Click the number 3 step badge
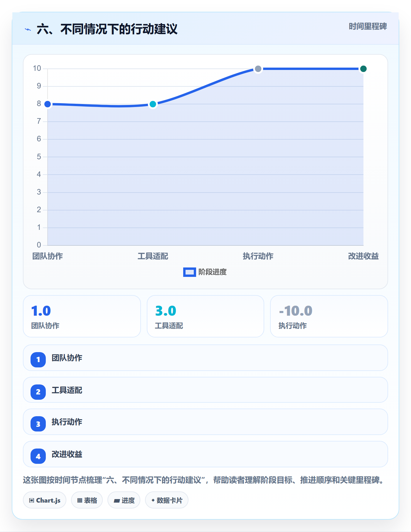 pos(38,424)
